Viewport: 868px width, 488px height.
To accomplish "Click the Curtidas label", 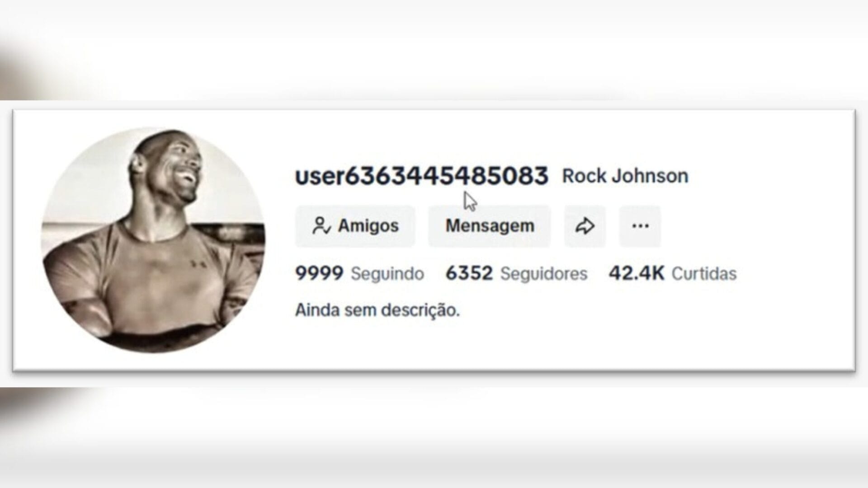I will pyautogui.click(x=704, y=274).
